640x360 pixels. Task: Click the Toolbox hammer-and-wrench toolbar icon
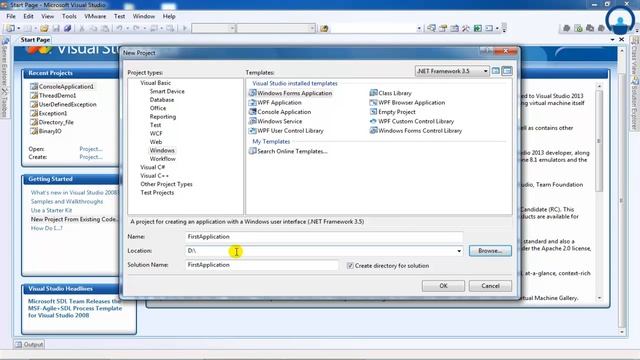[466, 28]
